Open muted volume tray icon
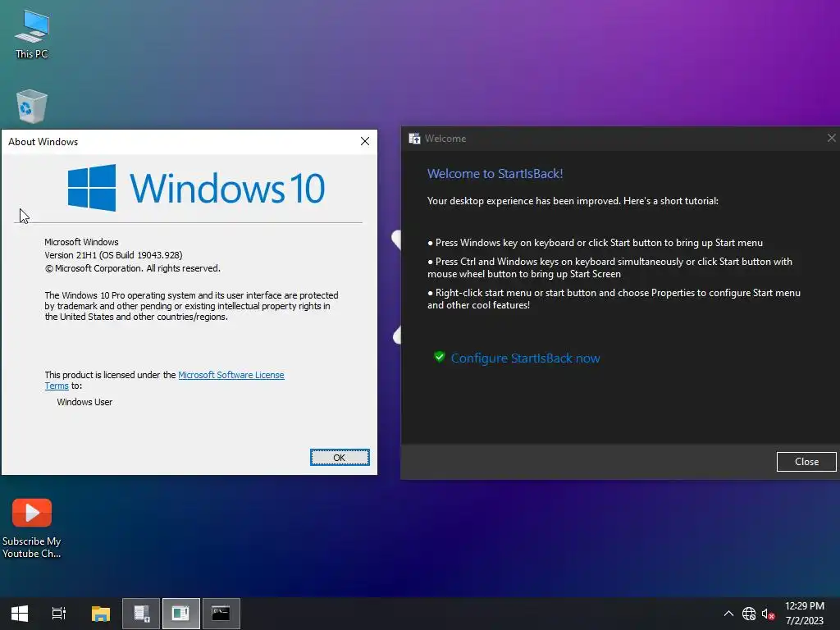Image resolution: width=840 pixels, height=630 pixels. coord(769,614)
